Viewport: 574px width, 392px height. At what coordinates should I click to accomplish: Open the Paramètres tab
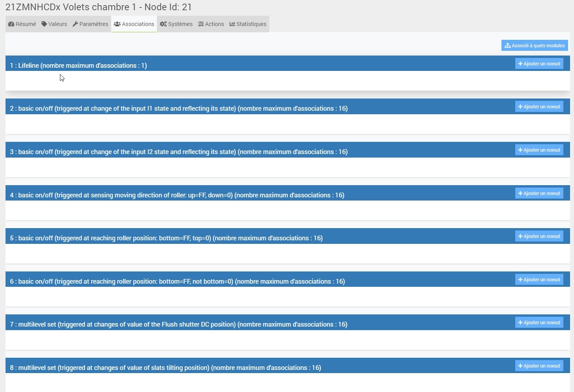point(90,24)
